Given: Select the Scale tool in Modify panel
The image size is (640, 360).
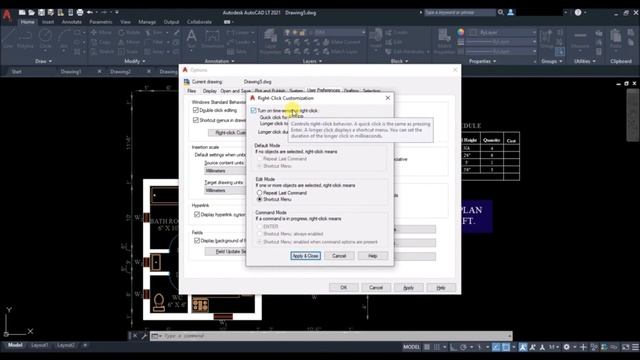Looking at the screenshot, I should [x=128, y=52].
